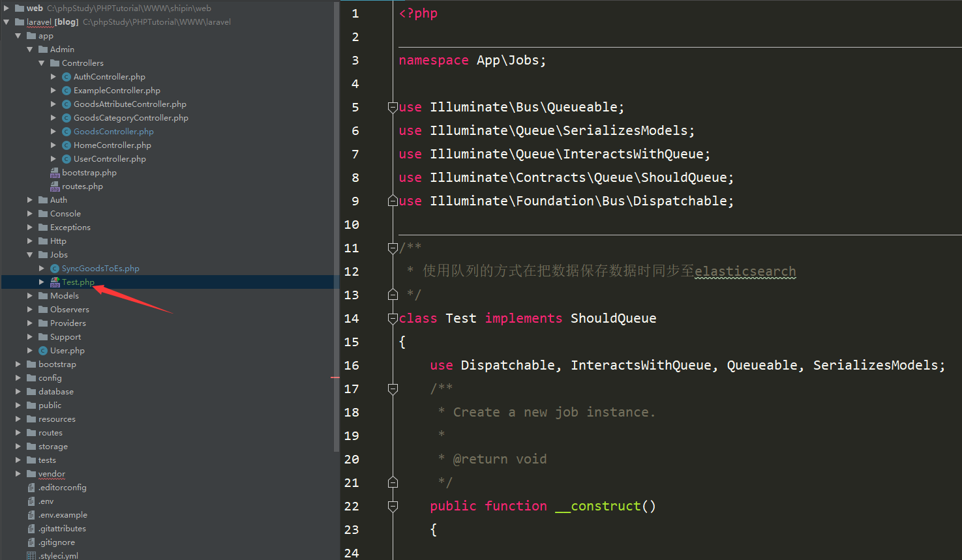Click the .editorconfig file icon
Image resolution: width=962 pixels, height=560 pixels.
(31, 488)
